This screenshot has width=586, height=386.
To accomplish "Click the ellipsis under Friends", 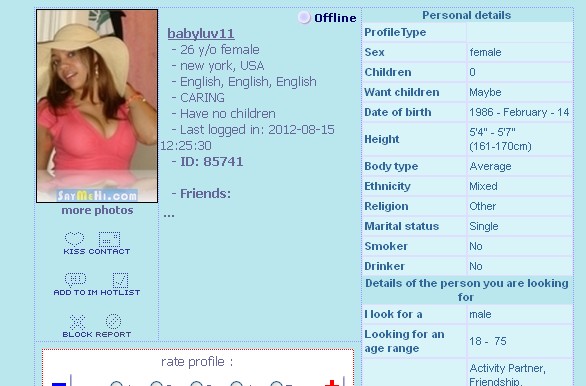I will (169, 214).
